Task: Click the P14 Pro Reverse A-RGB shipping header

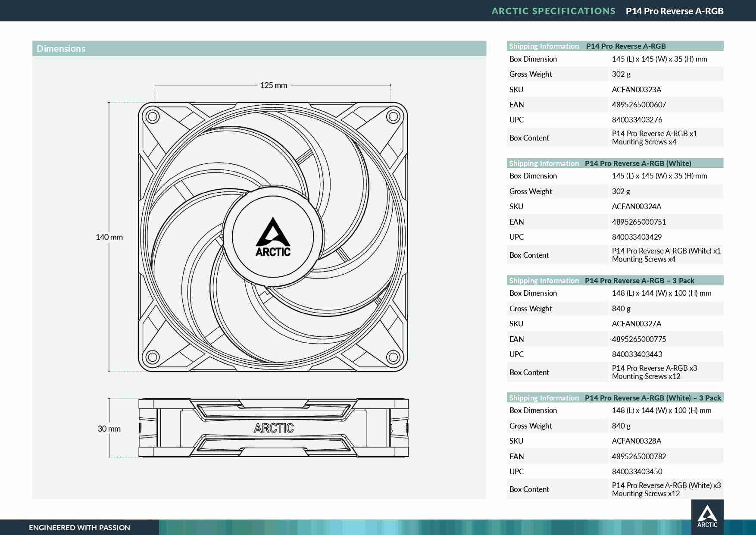Action: point(615,46)
